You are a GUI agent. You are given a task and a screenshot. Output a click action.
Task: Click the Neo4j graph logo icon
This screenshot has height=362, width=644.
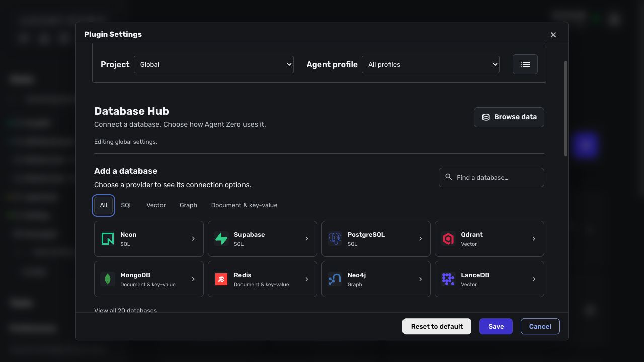[335, 279]
